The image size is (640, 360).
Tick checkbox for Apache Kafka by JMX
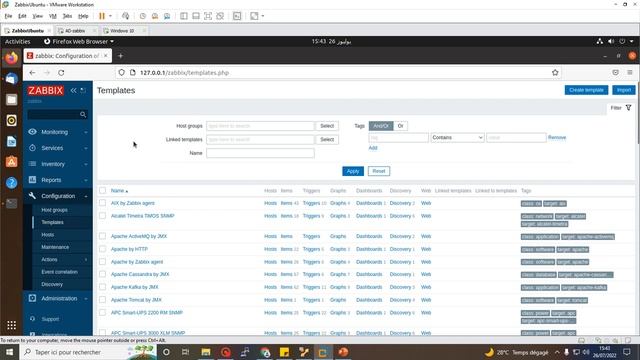click(x=102, y=287)
